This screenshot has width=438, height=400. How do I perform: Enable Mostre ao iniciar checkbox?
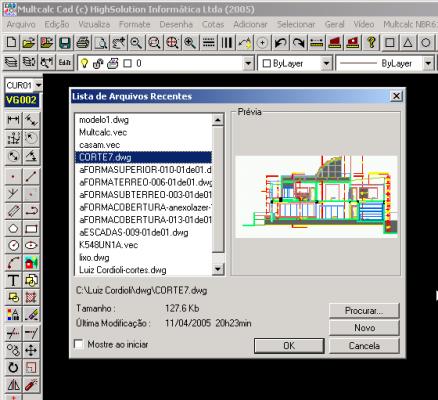[79, 344]
